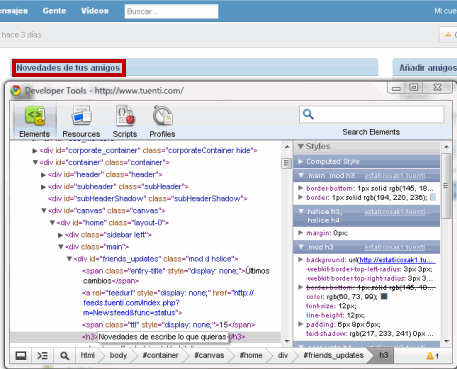457x369 pixels.
Task: Collapse the .mod h3 rule section
Action: [x=301, y=247]
